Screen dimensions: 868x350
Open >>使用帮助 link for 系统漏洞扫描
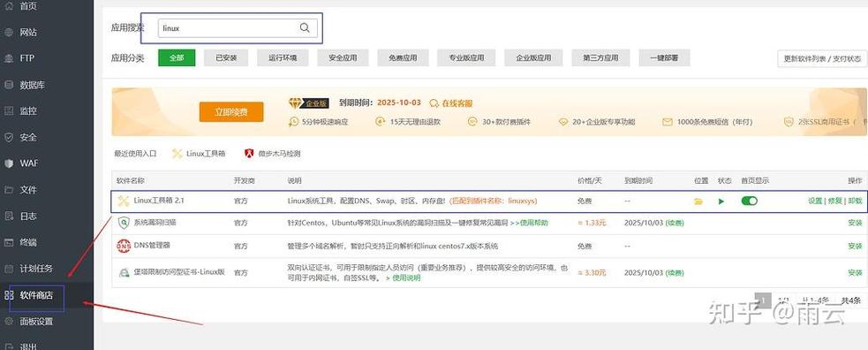coord(529,224)
